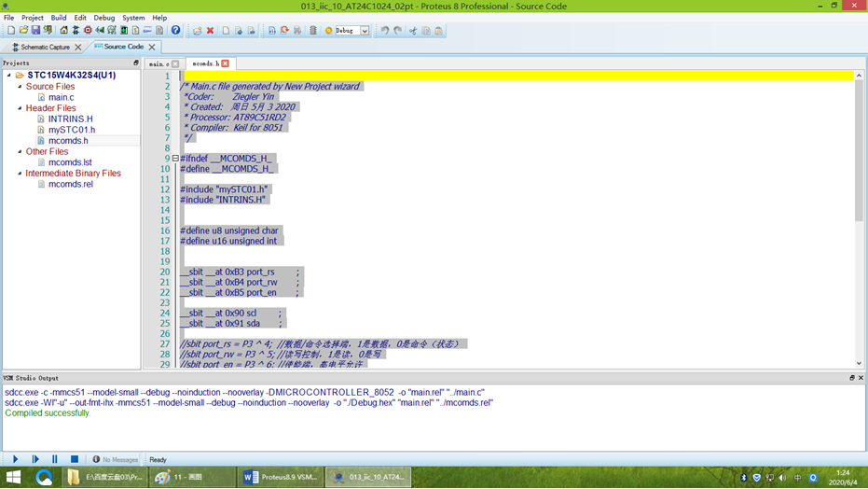Close the main.c editor tab
Viewport: 868px width, 489px height.
tap(175, 63)
